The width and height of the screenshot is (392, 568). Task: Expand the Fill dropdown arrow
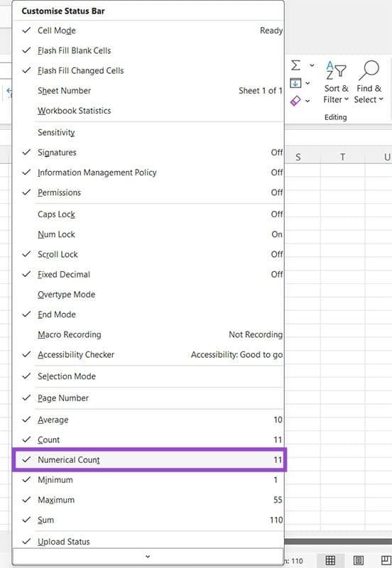coord(307,83)
